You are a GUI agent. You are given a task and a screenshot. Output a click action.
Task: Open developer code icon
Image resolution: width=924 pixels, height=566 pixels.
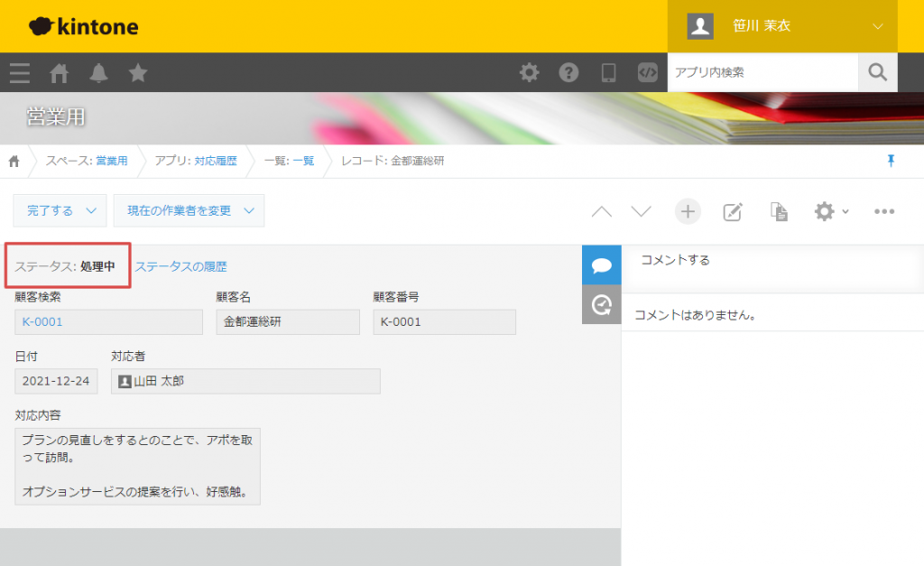[x=648, y=72]
